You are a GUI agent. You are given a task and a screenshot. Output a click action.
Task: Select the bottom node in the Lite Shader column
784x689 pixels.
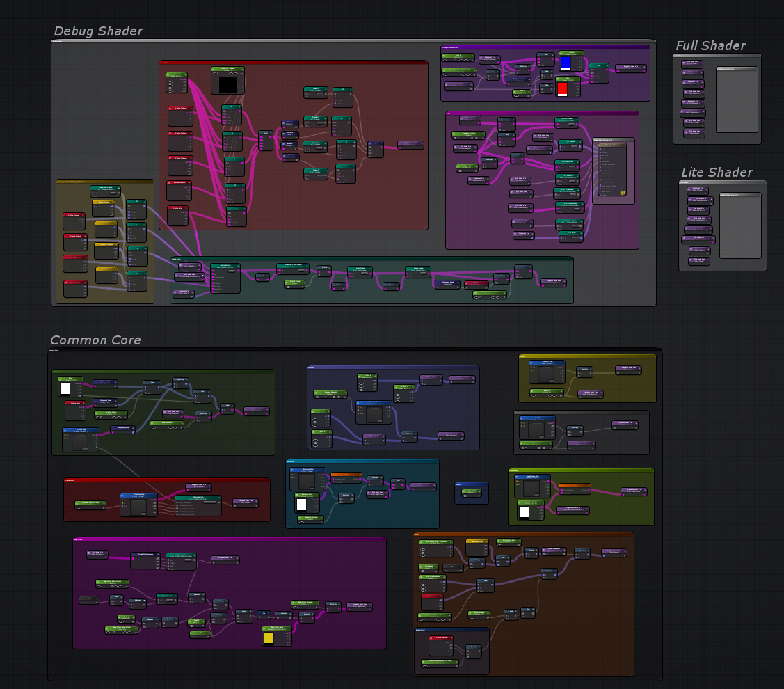[701, 261]
